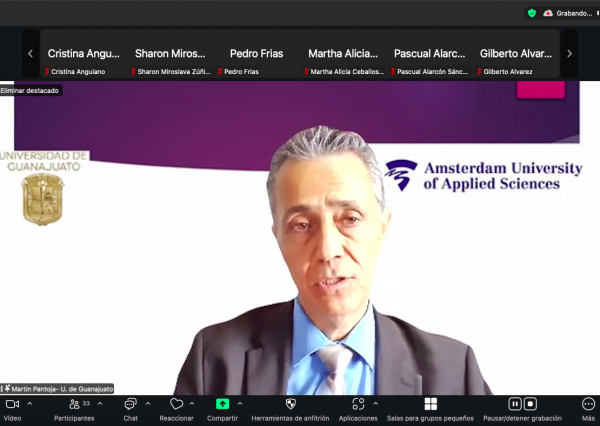Click the green encryption shield icon
Screen dimensions: 600x426
pyautogui.click(x=532, y=13)
